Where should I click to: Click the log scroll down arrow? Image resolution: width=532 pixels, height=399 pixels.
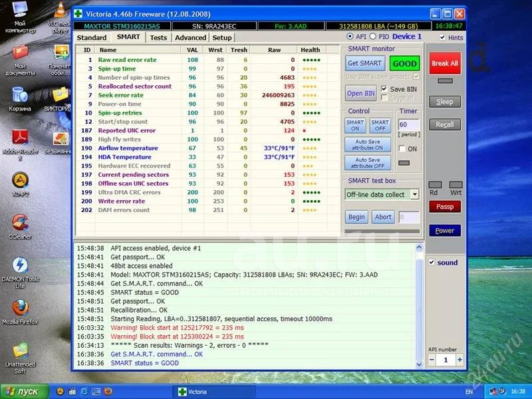click(x=419, y=364)
